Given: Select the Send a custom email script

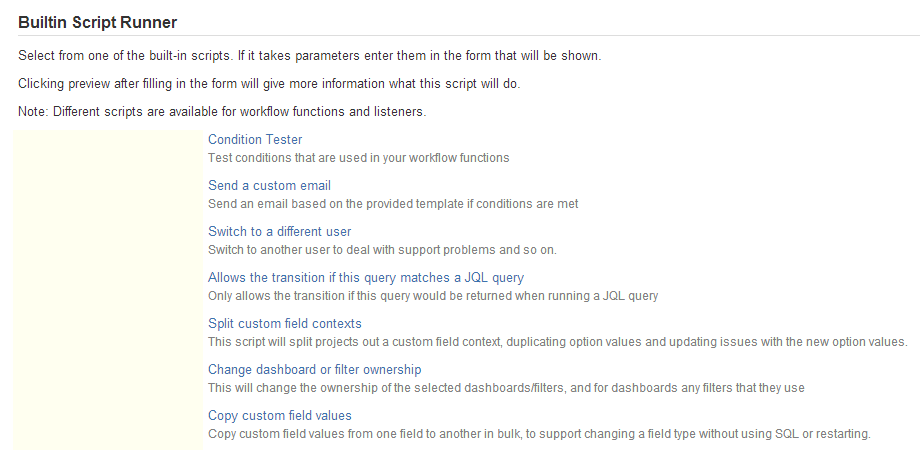Looking at the screenshot, I should click(x=269, y=185).
